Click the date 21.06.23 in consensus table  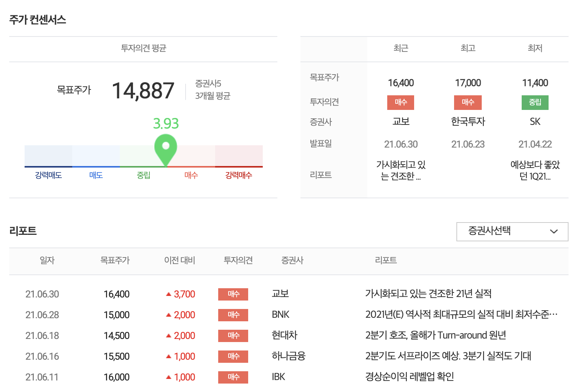[x=468, y=145]
